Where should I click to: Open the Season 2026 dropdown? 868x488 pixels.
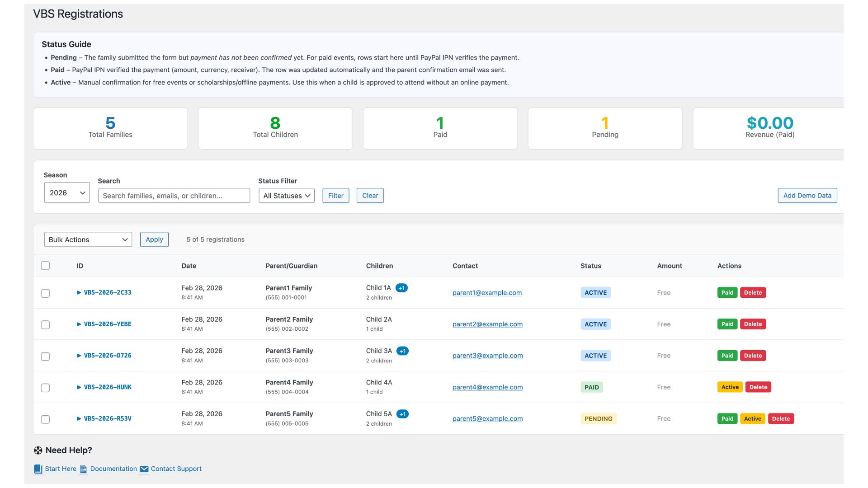(x=67, y=193)
